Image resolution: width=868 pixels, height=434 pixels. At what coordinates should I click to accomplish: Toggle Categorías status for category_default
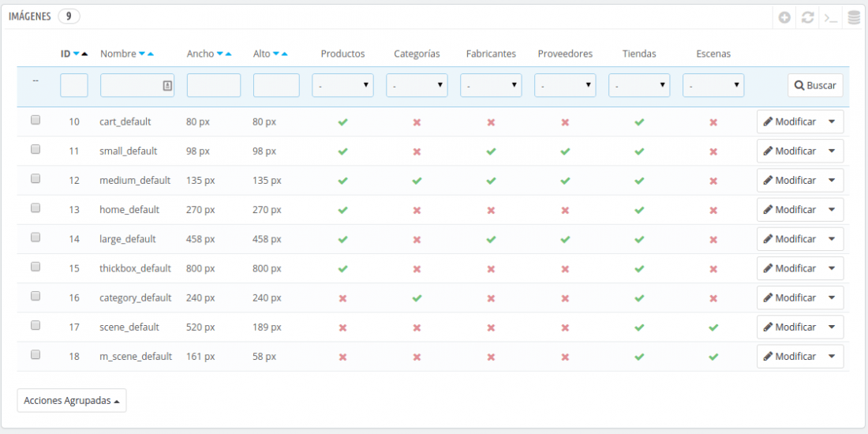click(x=417, y=297)
